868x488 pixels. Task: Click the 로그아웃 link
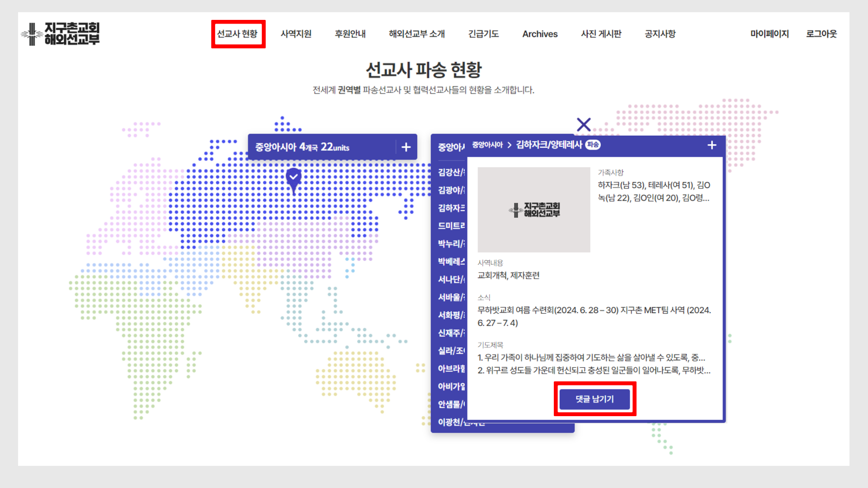pos(821,34)
